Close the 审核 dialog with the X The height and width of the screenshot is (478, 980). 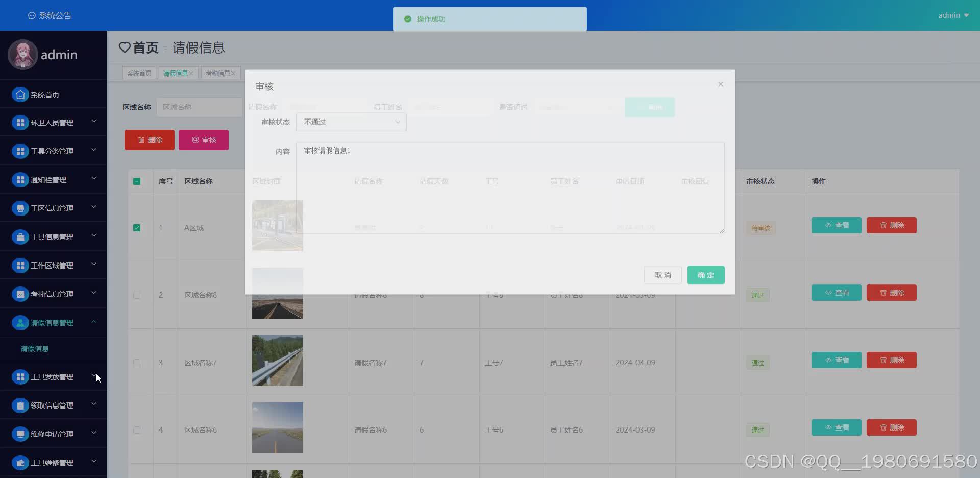tap(721, 84)
